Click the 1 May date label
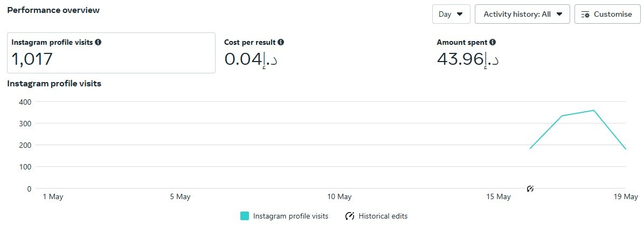 click(x=53, y=197)
